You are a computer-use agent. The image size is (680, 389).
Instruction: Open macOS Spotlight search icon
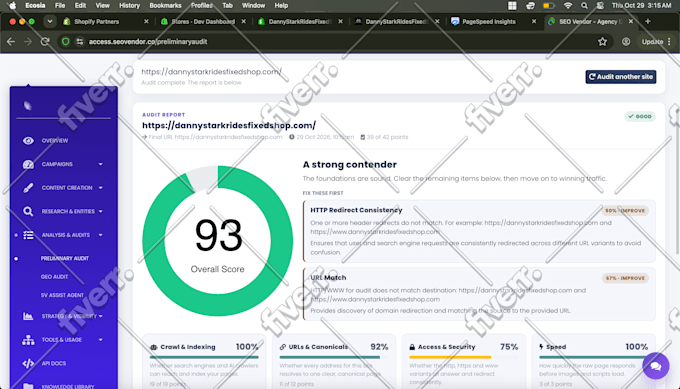click(584, 6)
